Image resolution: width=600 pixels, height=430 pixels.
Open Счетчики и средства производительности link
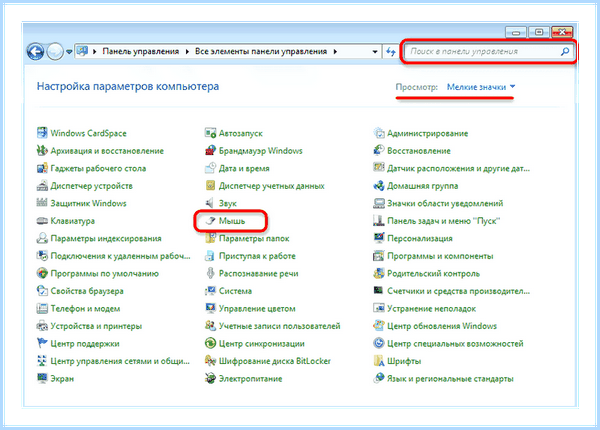tap(458, 291)
